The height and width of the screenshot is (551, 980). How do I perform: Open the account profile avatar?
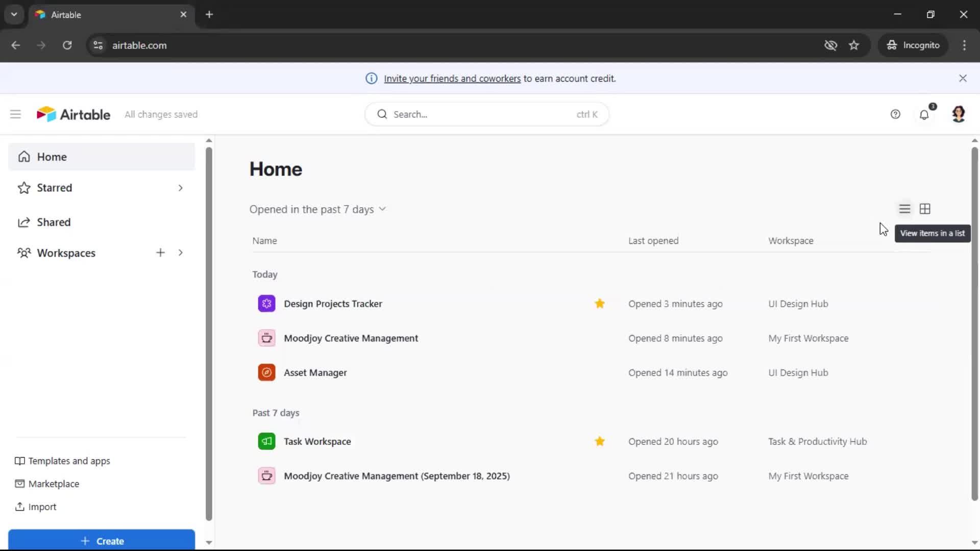[x=959, y=114]
